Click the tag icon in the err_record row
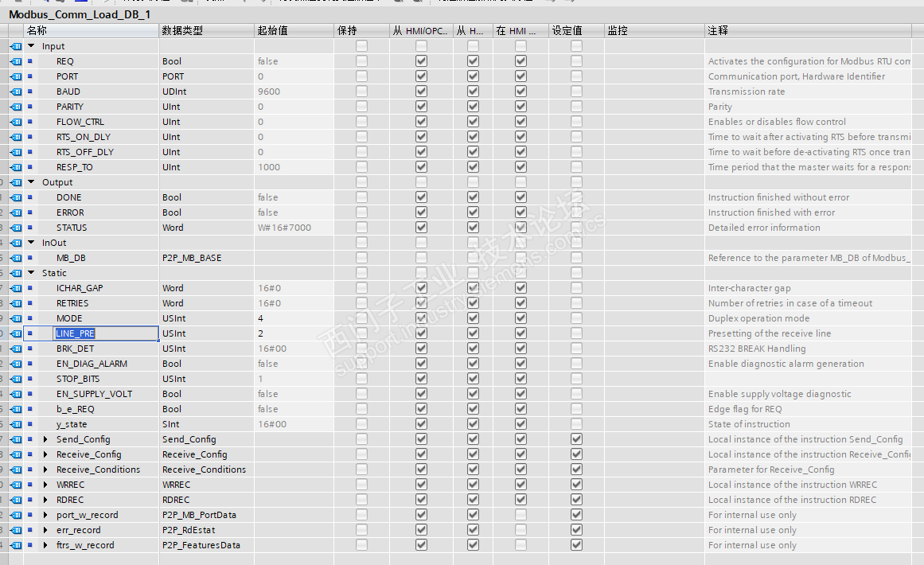Image resolution: width=924 pixels, height=565 pixels. click(16, 530)
